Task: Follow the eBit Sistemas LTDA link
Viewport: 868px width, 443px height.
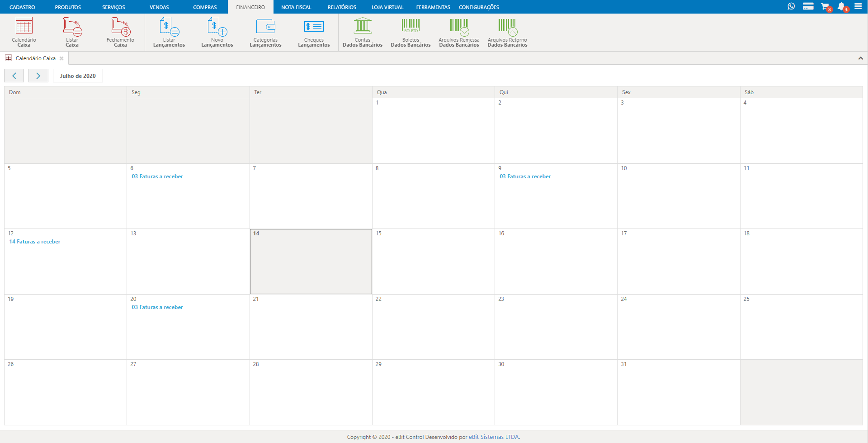Action: point(494,437)
